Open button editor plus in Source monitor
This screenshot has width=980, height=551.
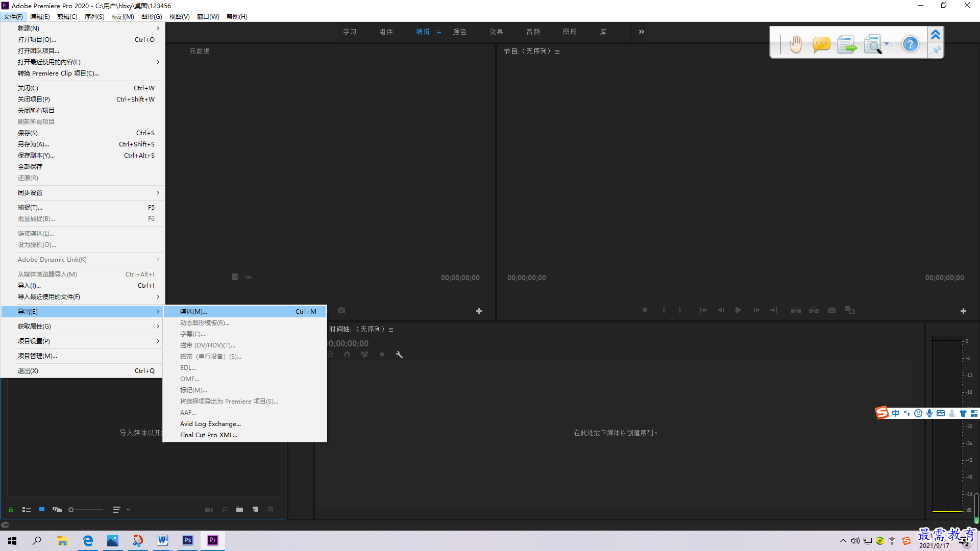[479, 311]
